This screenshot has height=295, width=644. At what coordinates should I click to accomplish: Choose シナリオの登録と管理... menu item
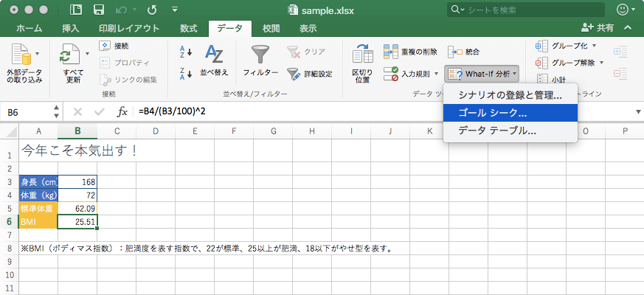[510, 96]
